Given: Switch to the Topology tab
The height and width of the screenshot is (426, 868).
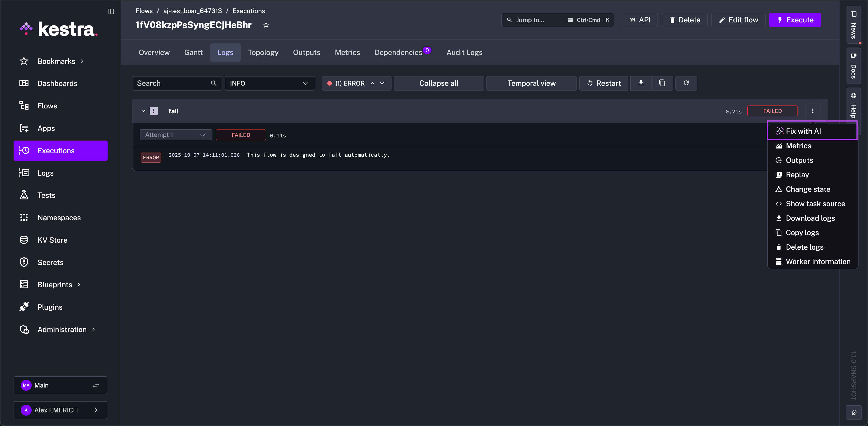Looking at the screenshot, I should [x=263, y=52].
